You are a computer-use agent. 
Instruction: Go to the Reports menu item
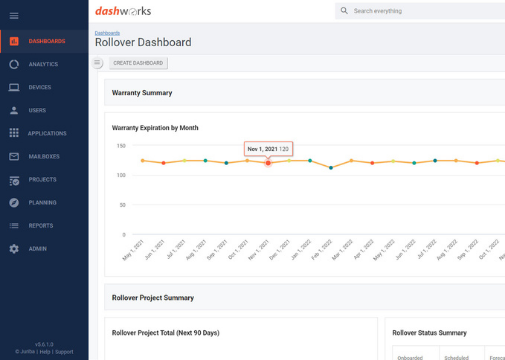tap(41, 226)
